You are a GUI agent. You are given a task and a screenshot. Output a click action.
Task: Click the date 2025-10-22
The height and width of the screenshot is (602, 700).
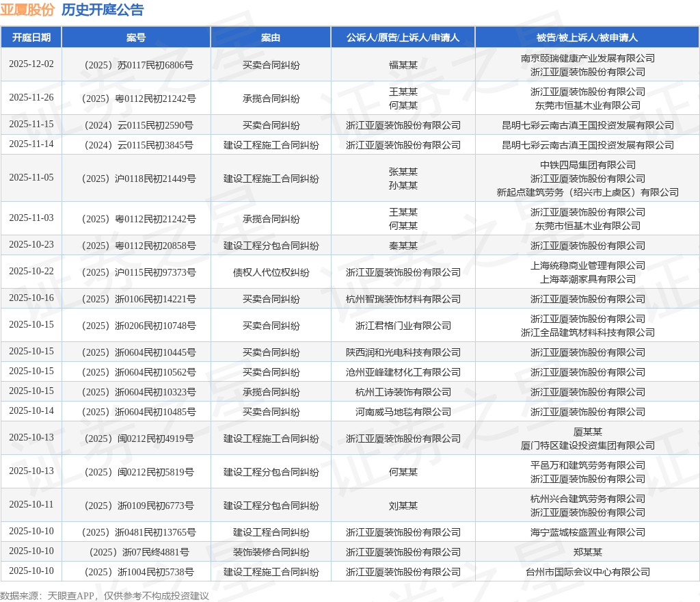(31, 272)
